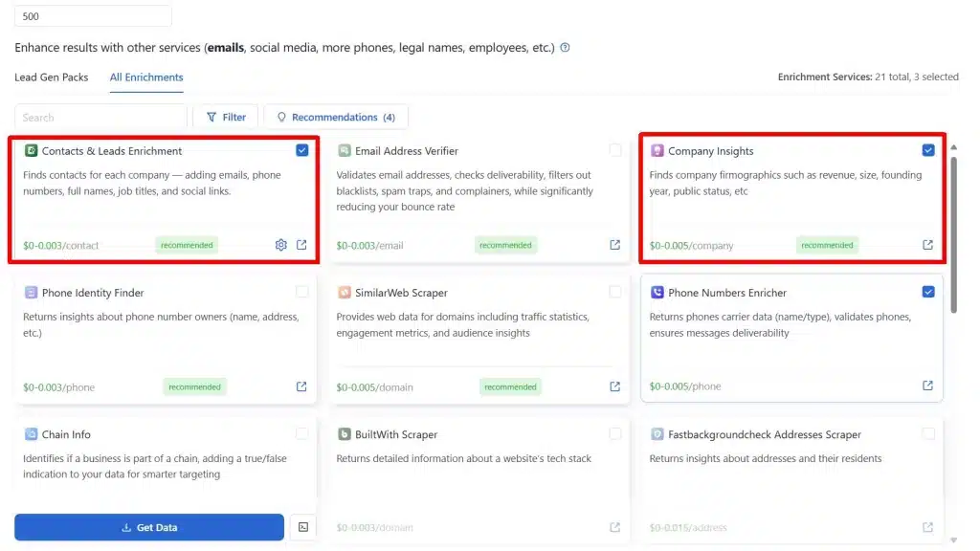This screenshot has height=551, width=980.
Task: Open external link for Company Insights
Action: pyautogui.click(x=926, y=244)
